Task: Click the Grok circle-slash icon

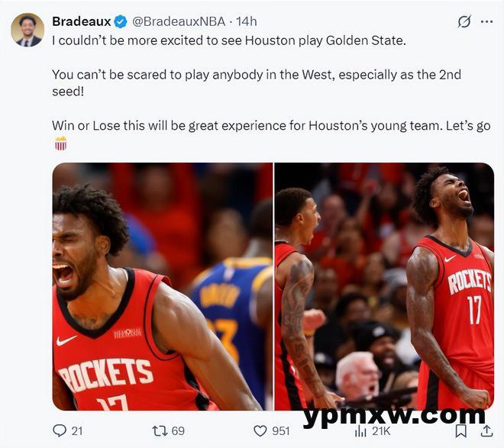Action: [464, 21]
